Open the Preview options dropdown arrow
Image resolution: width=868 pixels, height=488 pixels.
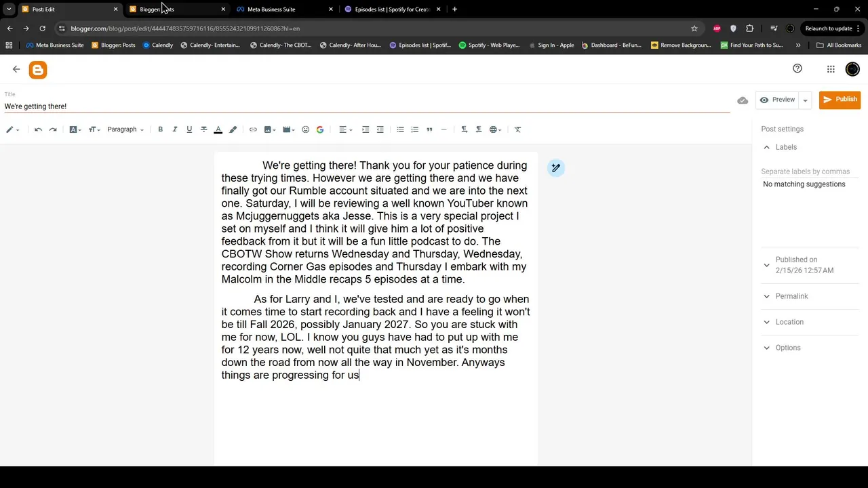pos(805,100)
